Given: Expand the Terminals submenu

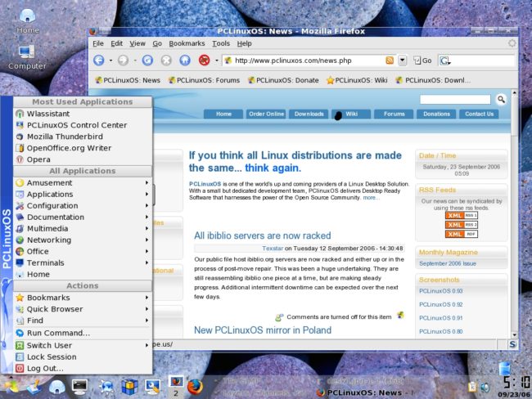Looking at the screenshot, I should [83, 262].
